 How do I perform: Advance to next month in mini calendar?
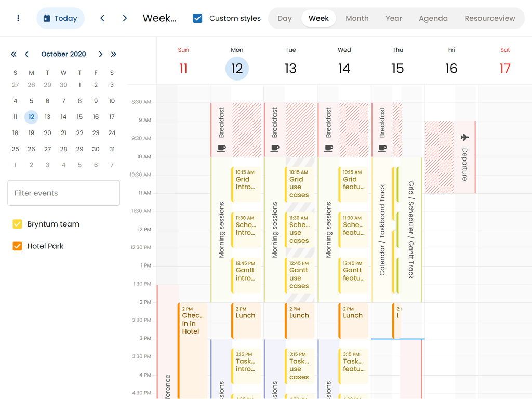coord(101,54)
